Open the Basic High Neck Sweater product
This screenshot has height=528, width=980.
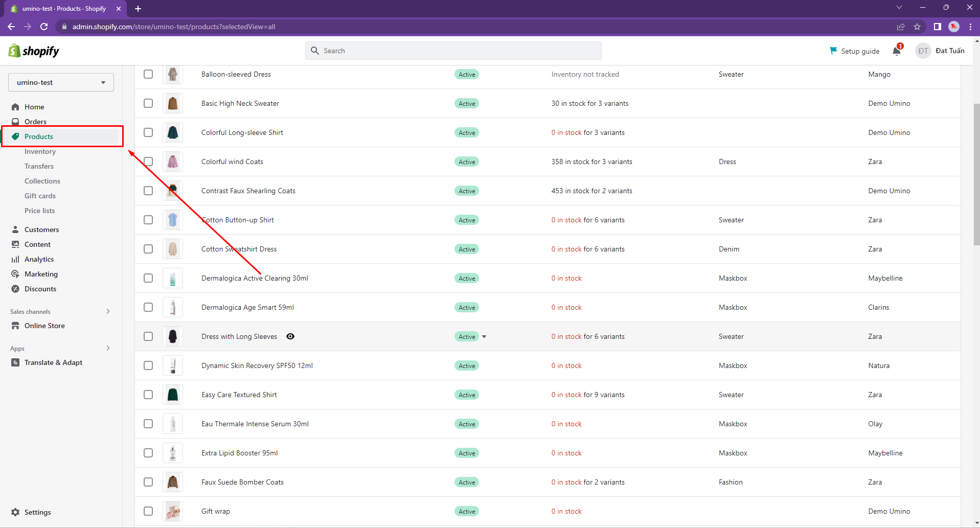(x=240, y=103)
